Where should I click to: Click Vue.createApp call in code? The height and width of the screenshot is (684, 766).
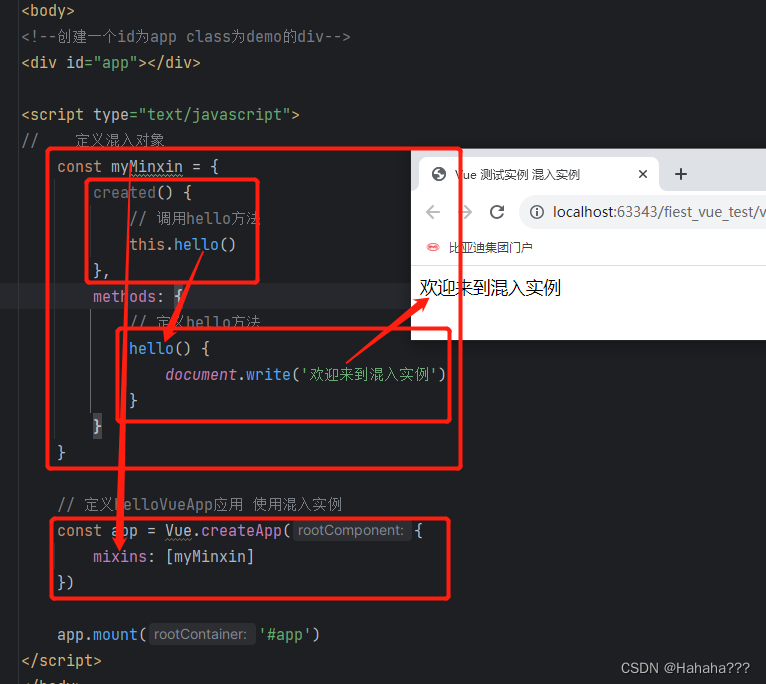[228, 531]
